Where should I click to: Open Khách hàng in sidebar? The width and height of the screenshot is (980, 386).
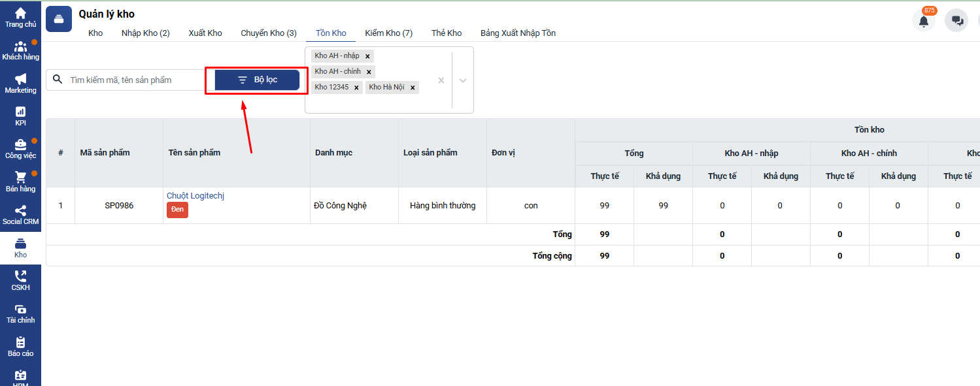20,47
